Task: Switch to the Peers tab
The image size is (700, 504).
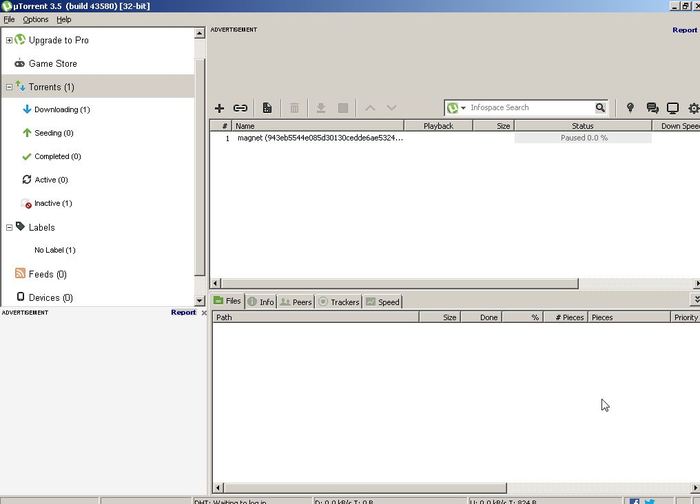Action: pos(296,302)
